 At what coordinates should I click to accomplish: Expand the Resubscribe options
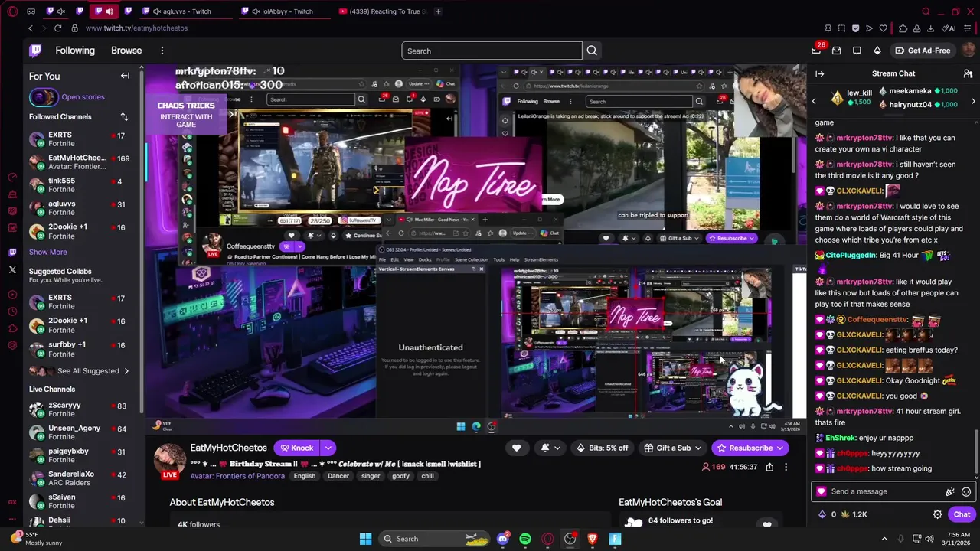click(780, 448)
